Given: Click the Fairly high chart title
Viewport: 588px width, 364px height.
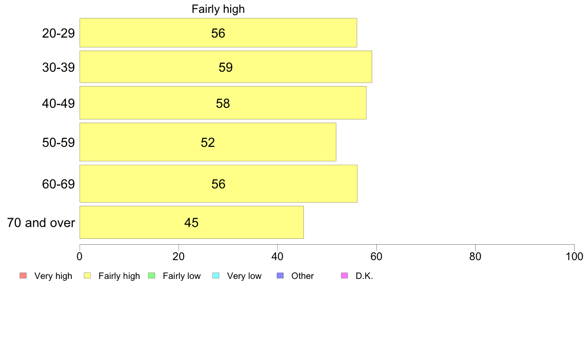Looking at the screenshot, I should click(218, 9).
